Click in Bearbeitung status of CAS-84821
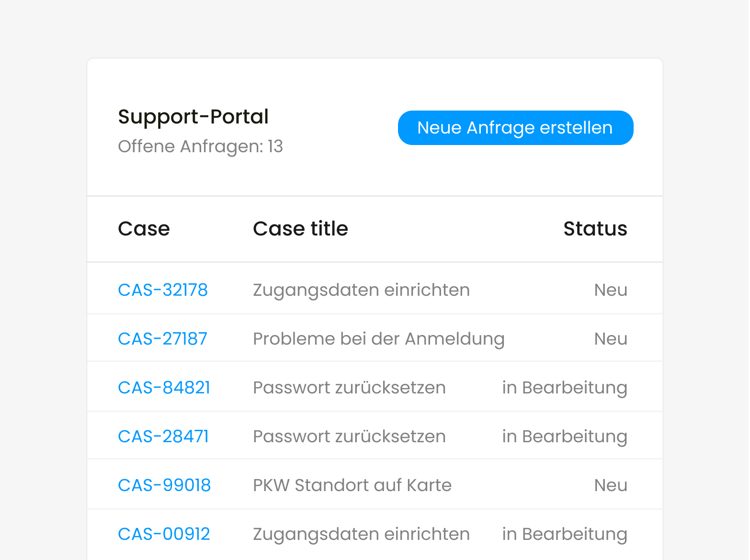750x560 pixels. coord(565,388)
